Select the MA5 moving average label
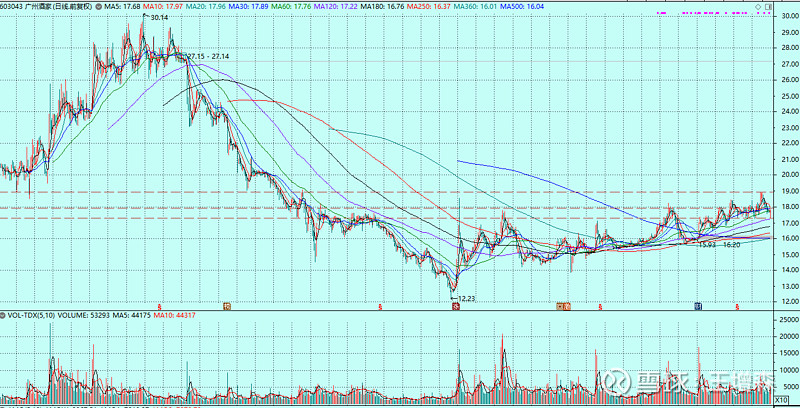This screenshot has width=800, height=408. click(125, 6)
